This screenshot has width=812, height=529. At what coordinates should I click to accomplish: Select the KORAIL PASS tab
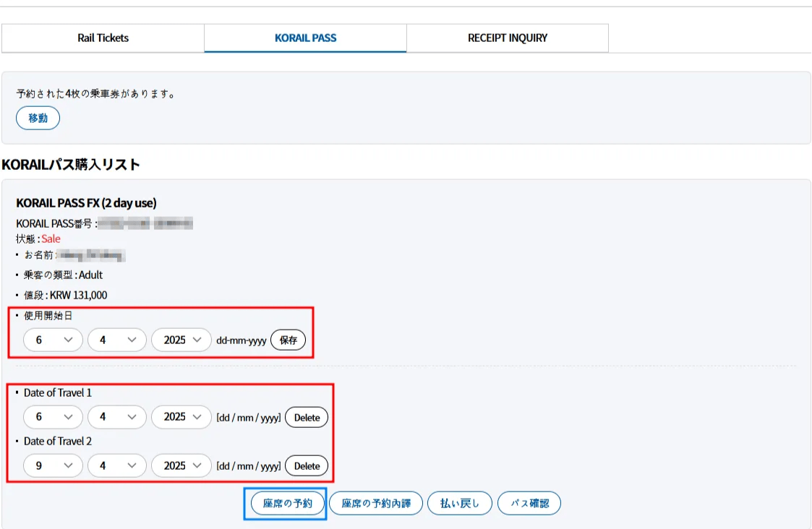305,38
